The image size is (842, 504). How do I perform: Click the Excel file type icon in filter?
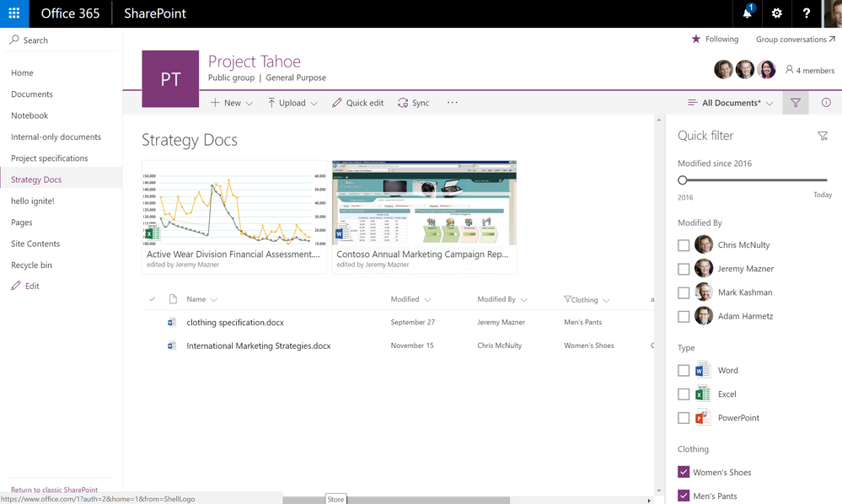(702, 394)
